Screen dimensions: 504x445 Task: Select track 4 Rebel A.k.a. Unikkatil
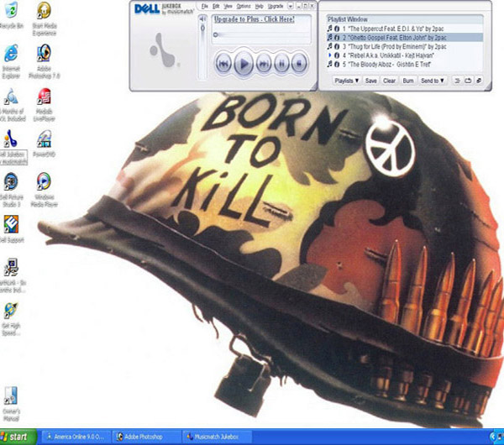click(x=405, y=55)
